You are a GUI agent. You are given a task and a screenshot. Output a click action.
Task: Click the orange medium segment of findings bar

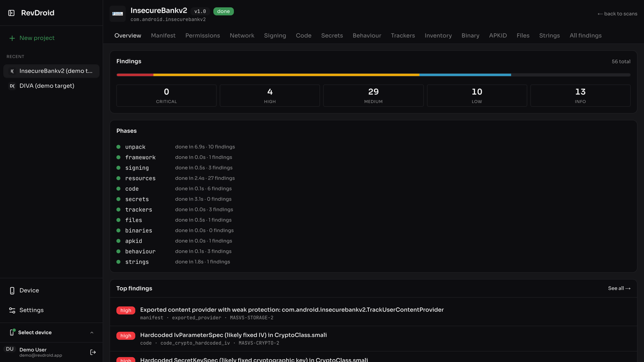pyautogui.click(x=286, y=75)
